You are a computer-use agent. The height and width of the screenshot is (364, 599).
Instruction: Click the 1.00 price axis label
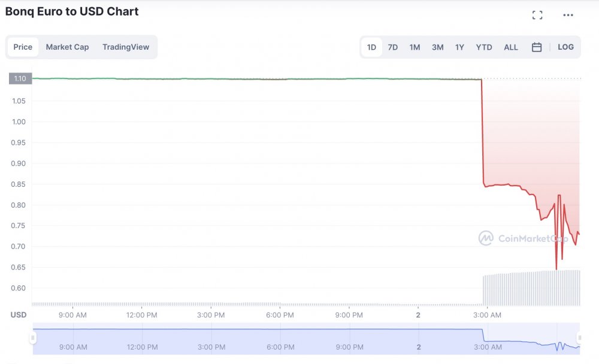19,122
